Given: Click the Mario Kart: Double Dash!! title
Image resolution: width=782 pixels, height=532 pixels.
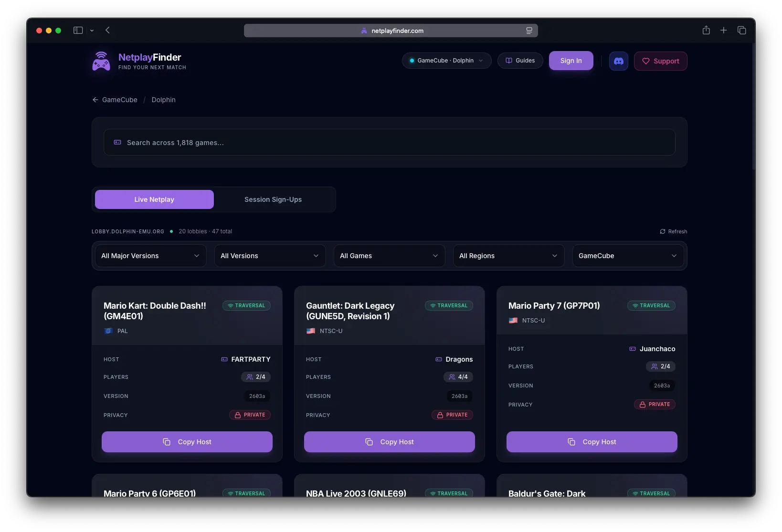Looking at the screenshot, I should point(155,311).
